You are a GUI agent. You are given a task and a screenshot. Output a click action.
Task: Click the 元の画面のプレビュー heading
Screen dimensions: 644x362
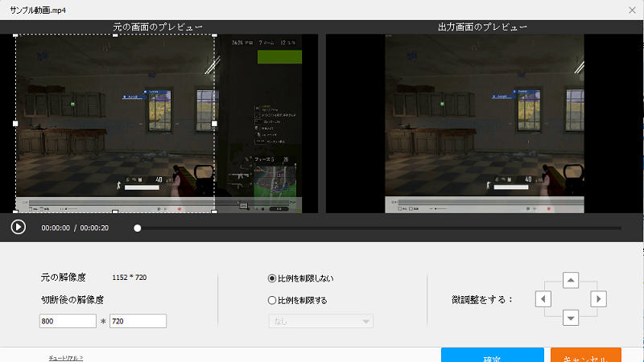[158, 27]
